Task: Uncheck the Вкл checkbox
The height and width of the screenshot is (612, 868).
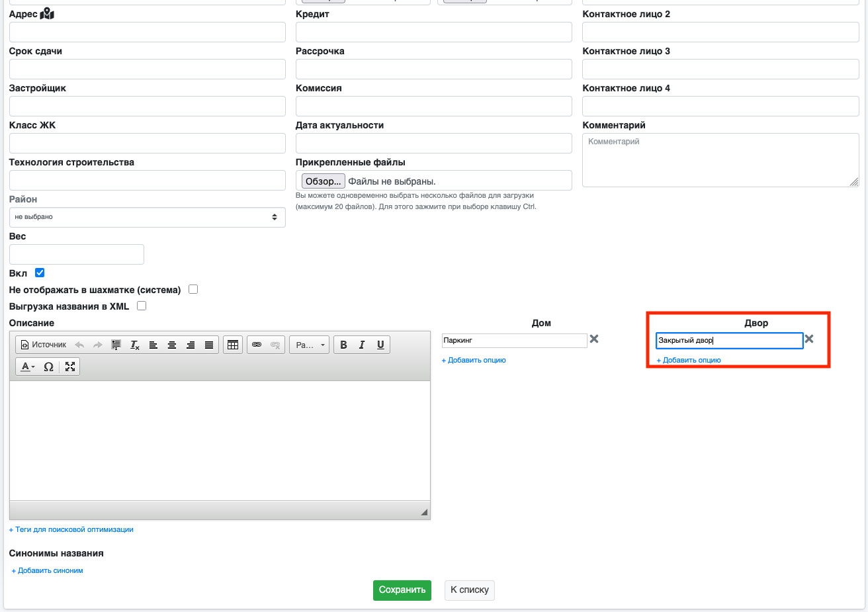Action: 40,273
